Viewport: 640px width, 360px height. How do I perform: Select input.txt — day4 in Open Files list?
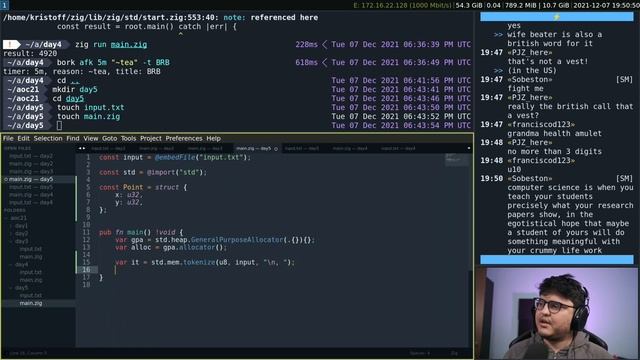click(31, 202)
